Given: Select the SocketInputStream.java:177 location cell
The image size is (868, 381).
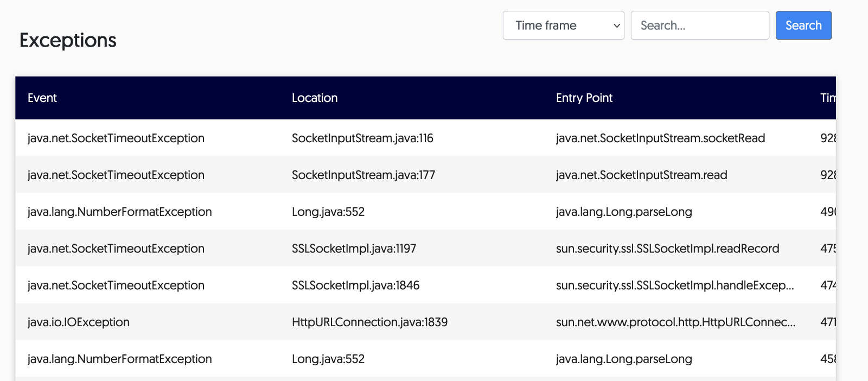Looking at the screenshot, I should point(363,175).
